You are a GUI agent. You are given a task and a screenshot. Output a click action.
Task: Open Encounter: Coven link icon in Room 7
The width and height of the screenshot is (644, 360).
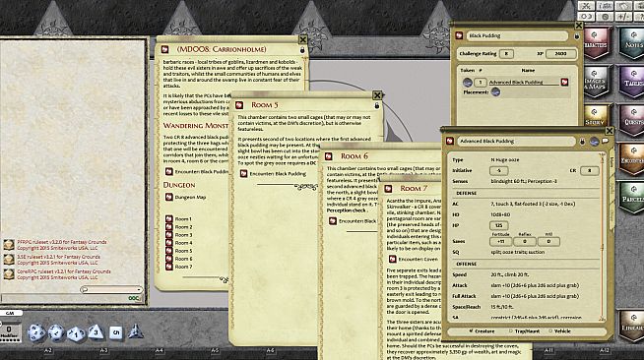tap(392, 259)
